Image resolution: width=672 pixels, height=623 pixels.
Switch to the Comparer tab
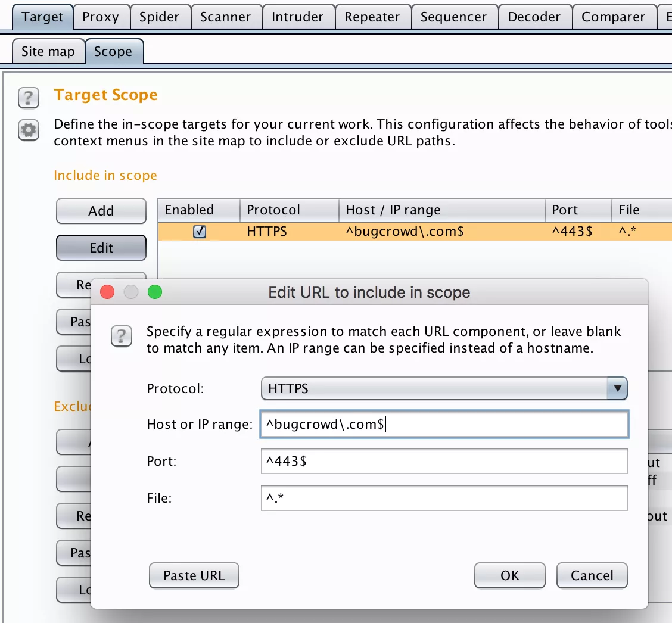point(614,17)
